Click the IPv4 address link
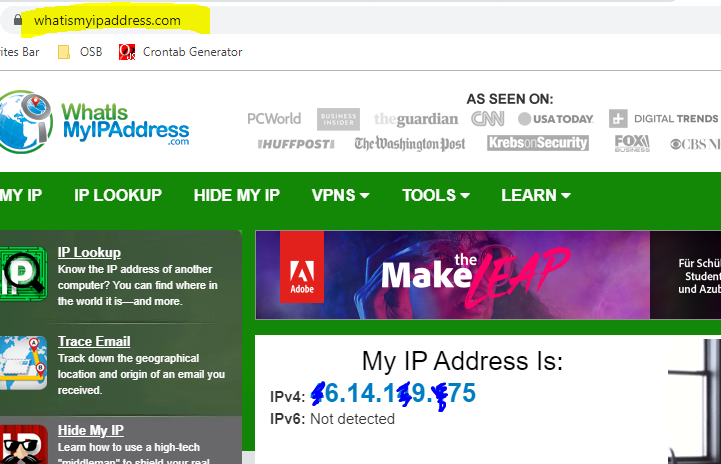 tap(393, 394)
